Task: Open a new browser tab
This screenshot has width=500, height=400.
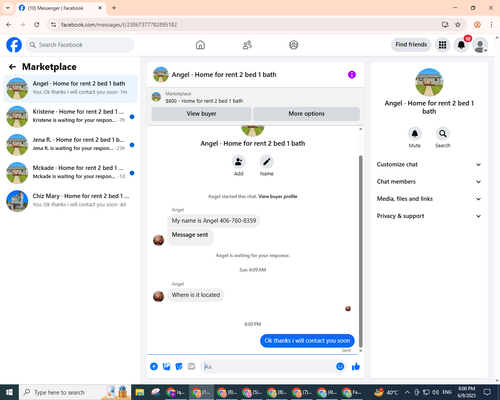Action: 114,8
